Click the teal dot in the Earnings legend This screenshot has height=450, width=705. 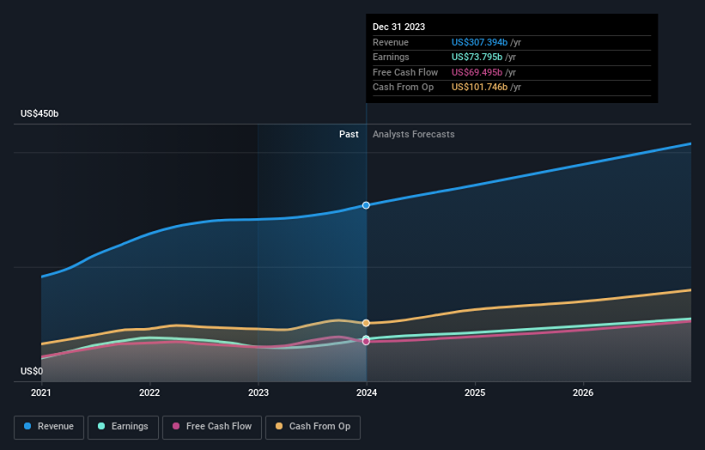[x=101, y=427]
